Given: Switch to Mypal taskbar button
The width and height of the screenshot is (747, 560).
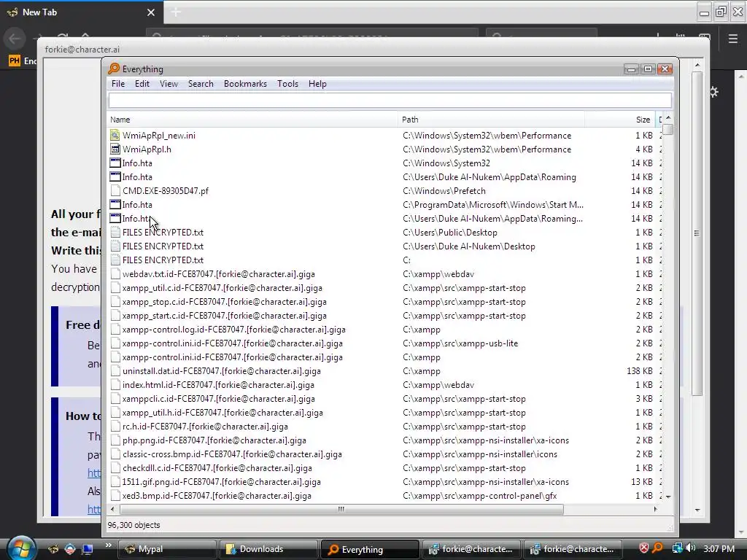Looking at the screenshot, I should click(x=166, y=549).
